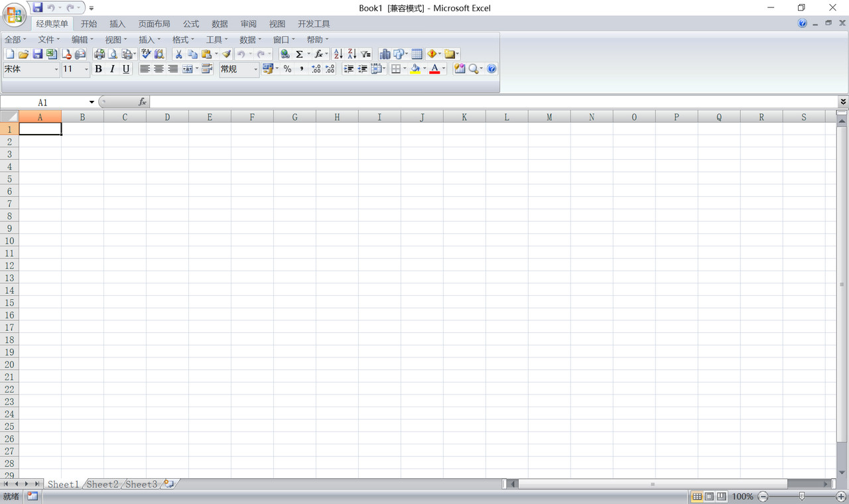The image size is (849, 504).
Task: Click the fill color paint bucket
Action: 415,69
